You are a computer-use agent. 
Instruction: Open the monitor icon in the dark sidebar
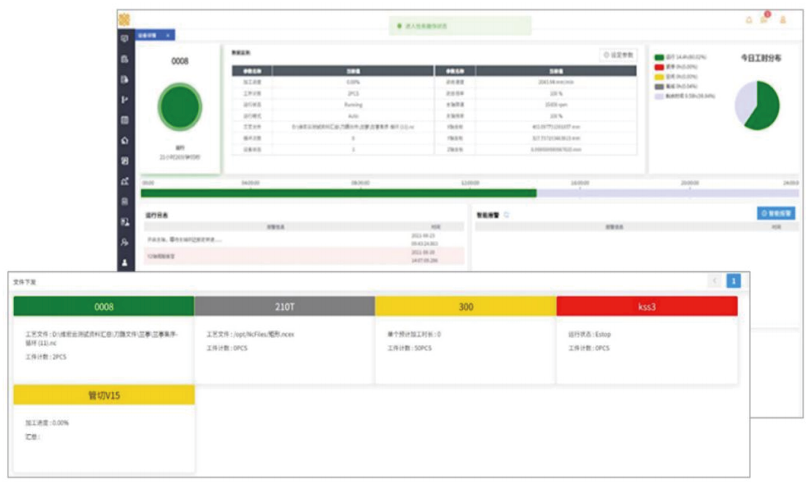125,39
